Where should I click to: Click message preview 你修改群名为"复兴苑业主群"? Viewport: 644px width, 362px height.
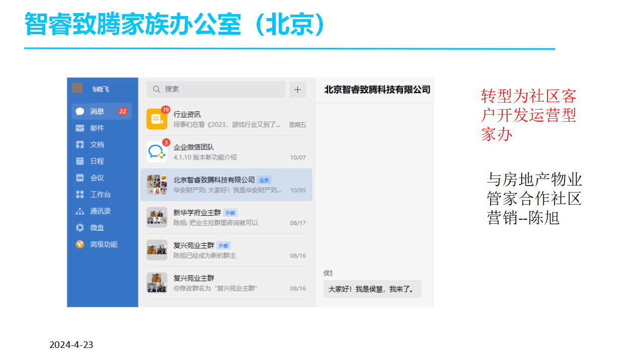coord(215,289)
